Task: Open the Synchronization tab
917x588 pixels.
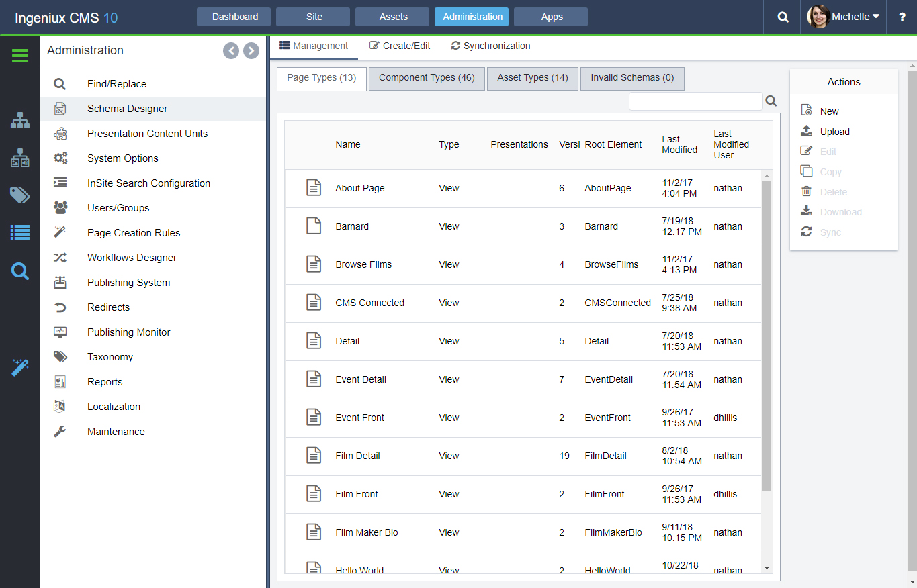Action: point(490,46)
